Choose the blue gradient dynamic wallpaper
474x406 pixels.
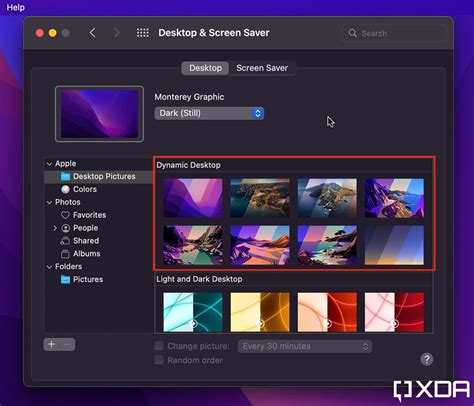point(394,245)
